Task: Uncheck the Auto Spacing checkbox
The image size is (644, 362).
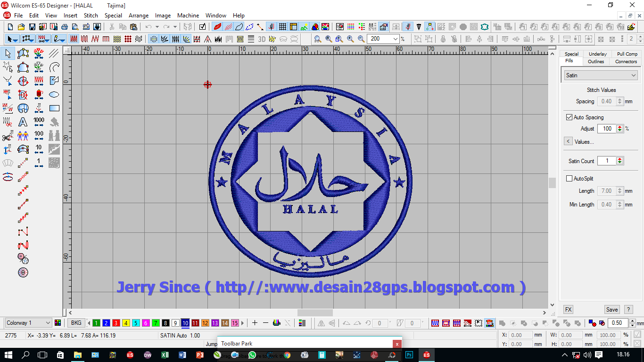Action: pos(570,117)
